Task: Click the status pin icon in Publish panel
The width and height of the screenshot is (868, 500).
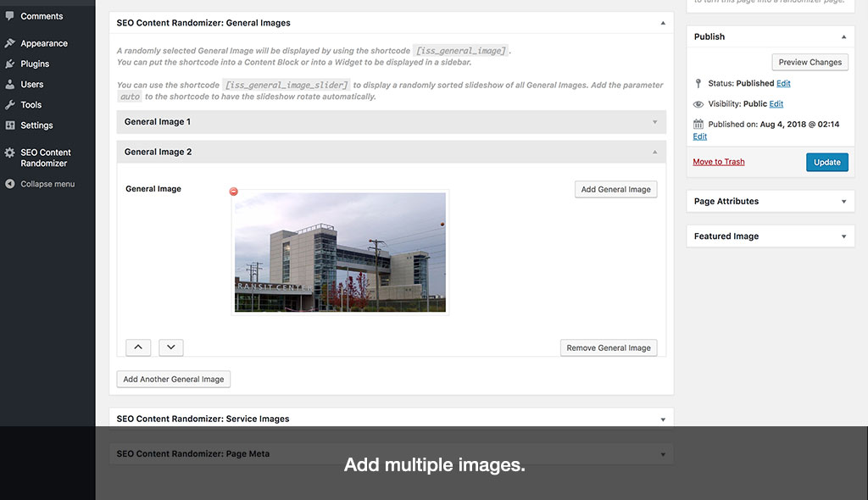Action: (698, 83)
